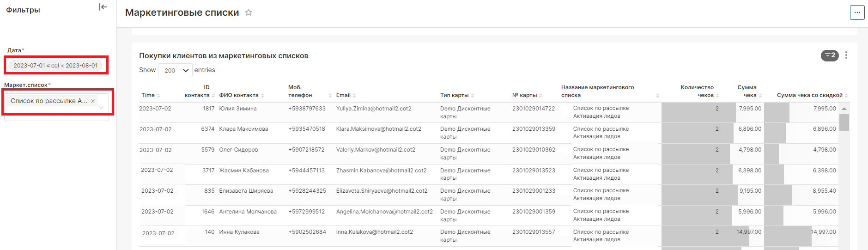868x250 pixels.
Task: Click the applied filters badge showing 2
Action: (x=830, y=55)
